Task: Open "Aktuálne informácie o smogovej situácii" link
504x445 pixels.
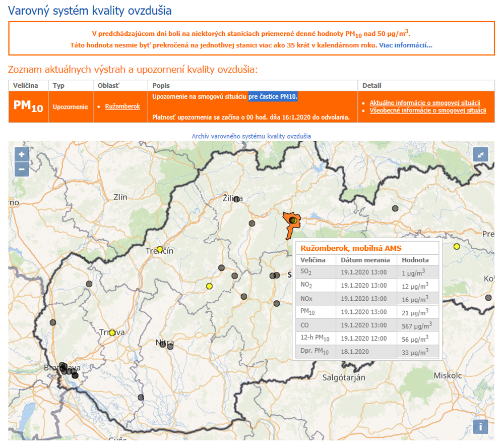Action: tap(425, 102)
